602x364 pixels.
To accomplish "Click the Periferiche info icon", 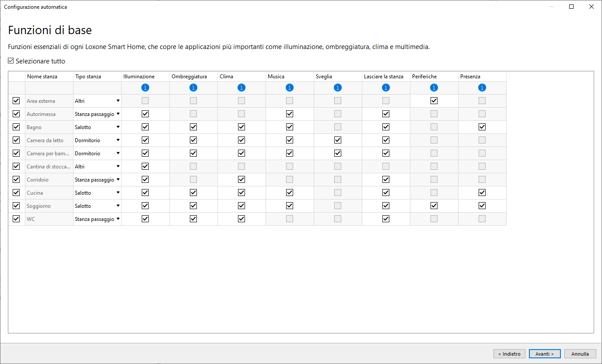I will click(x=434, y=87).
